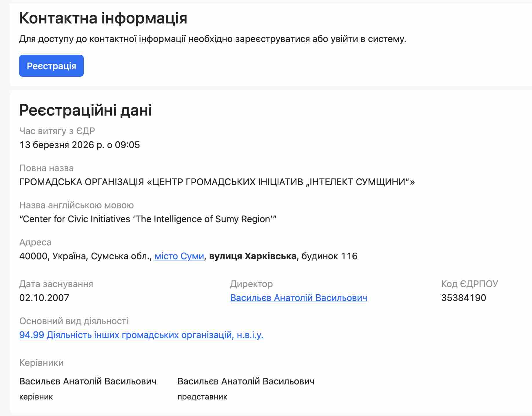
Task: Select the person listed as представник
Action: [x=246, y=381]
